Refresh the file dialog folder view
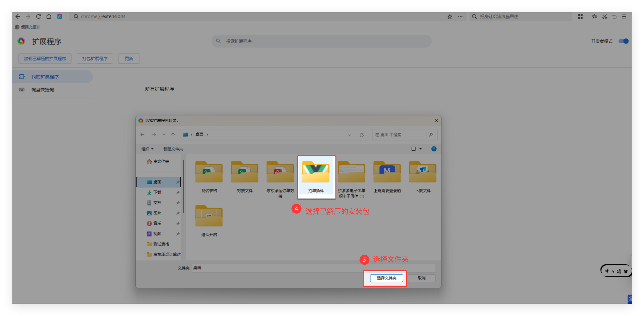The width and height of the screenshot is (644, 316). [x=362, y=135]
